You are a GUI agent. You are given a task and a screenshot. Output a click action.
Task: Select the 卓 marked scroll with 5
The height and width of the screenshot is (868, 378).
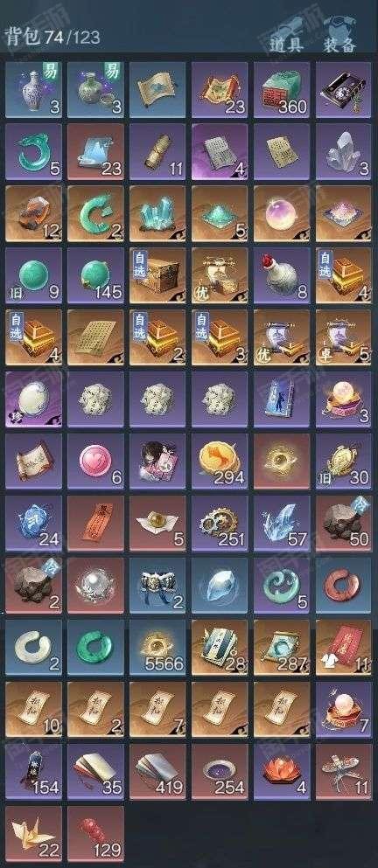(344, 337)
